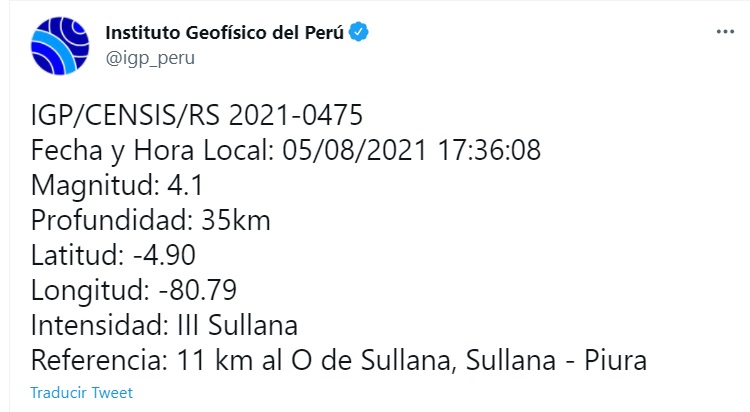Open the Instituto Geofísico del Perú display name
The image size is (750, 412).
point(224,32)
